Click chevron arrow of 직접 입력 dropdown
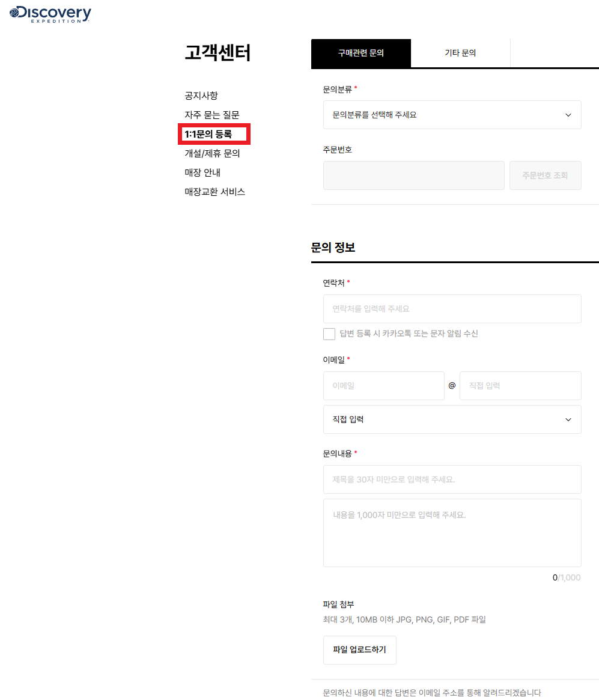The image size is (599, 700). point(568,419)
